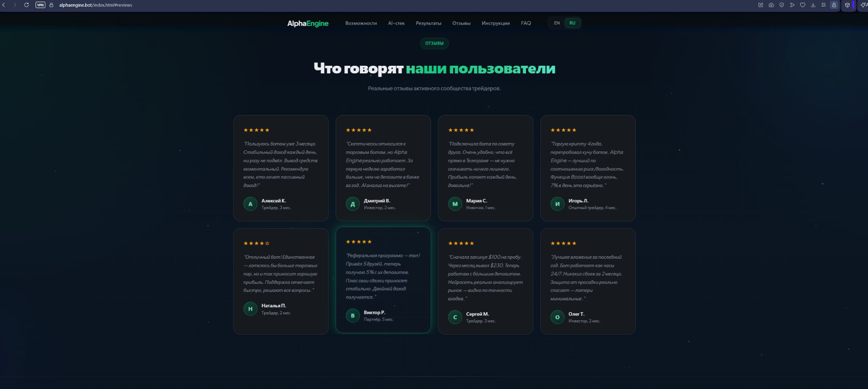Image resolution: width=868 pixels, height=389 pixels.
Task: Click the name Мария С.
Action: click(477, 201)
